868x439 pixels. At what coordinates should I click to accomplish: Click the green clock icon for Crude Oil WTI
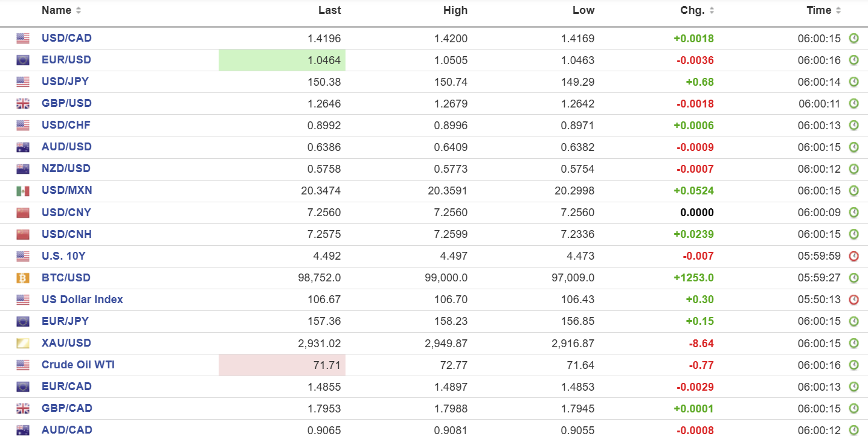[854, 365]
